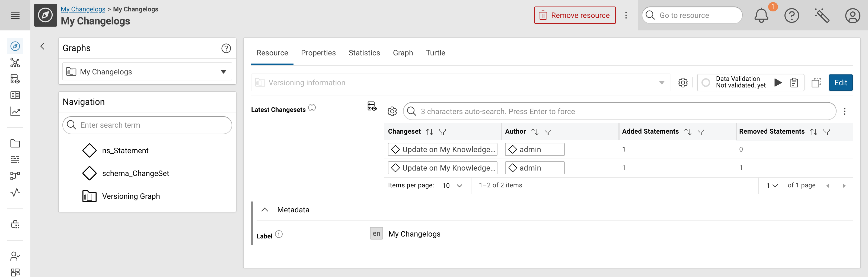Collapse the side panel with back chevron
Image resolution: width=868 pixels, height=277 pixels.
point(43,46)
